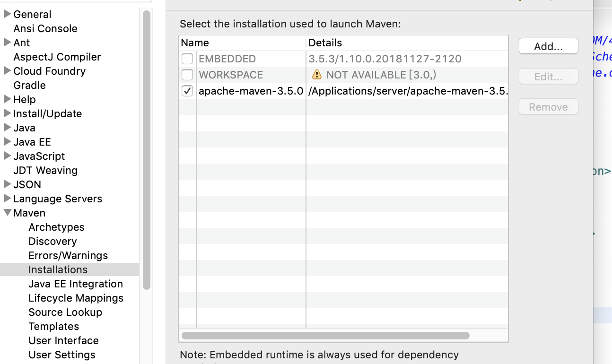Select the Cloud Foundry tree item
Viewport: 612px width, 364px height.
[x=50, y=71]
